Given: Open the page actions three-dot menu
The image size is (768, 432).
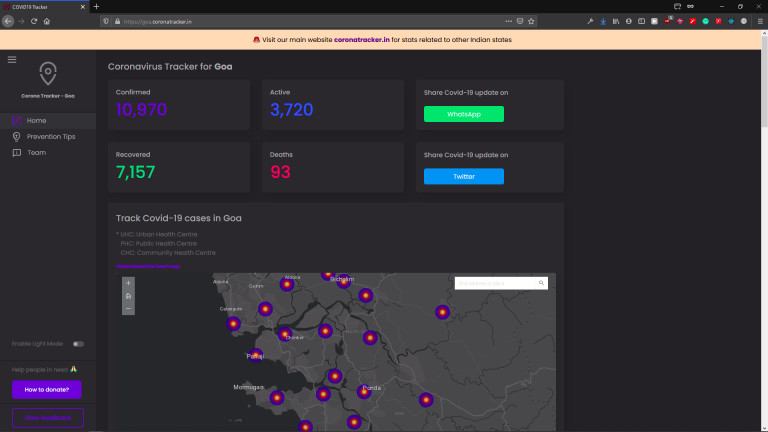Looking at the screenshot, I should point(508,21).
